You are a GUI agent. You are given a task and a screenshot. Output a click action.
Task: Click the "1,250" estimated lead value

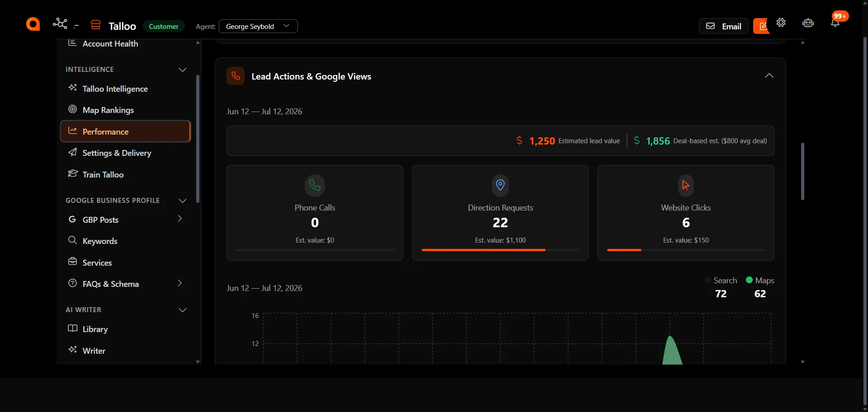coord(542,141)
